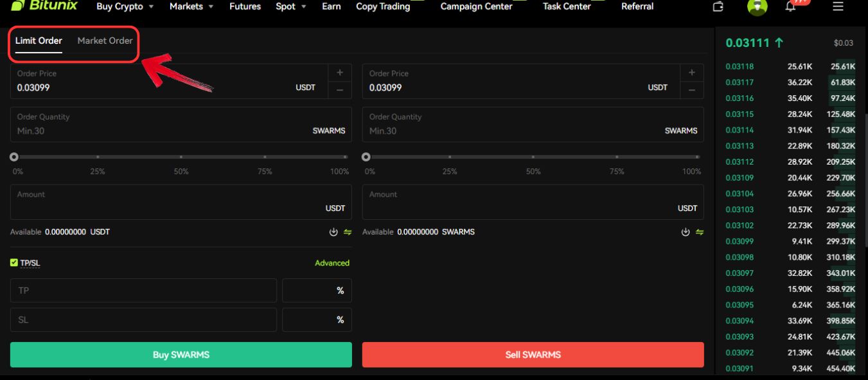The image size is (868, 380).
Task: Increase the buy Order Price with plus
Action: (340, 73)
